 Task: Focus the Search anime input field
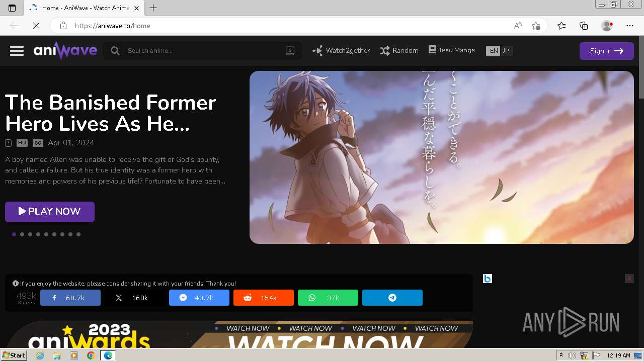(x=202, y=51)
